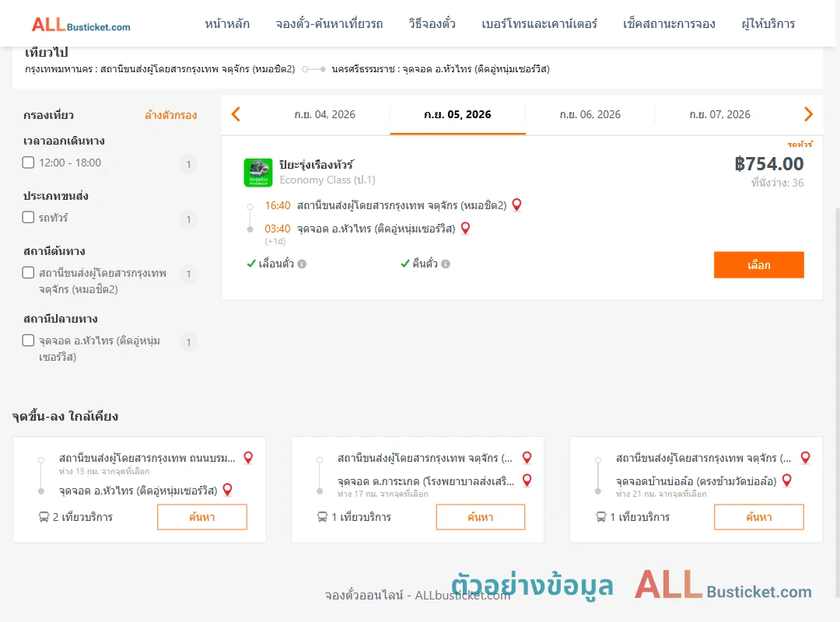Open the ALL Busticket.com logo homepage
840x622 pixels.
81,24
